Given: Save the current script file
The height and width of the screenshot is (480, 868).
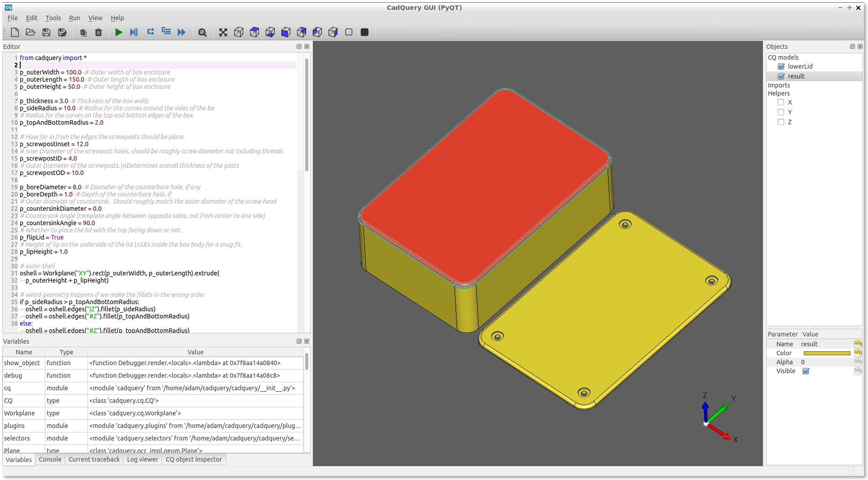Looking at the screenshot, I should 46,32.
